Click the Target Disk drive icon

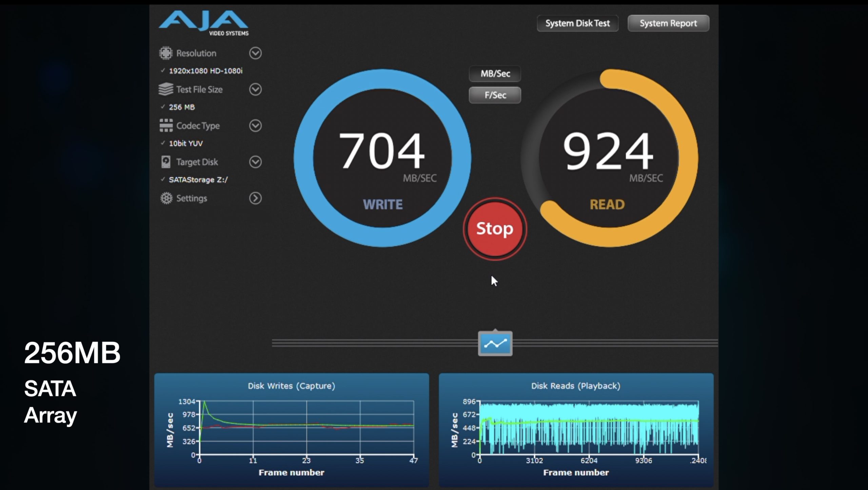(x=166, y=162)
